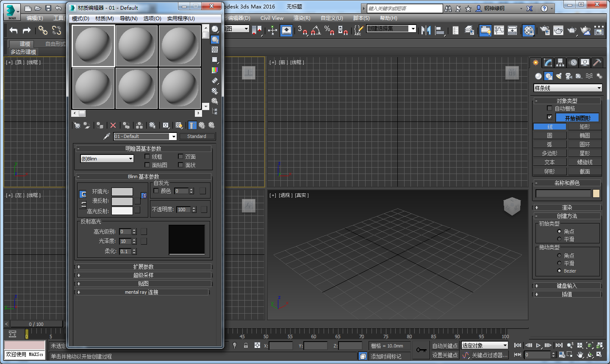Screen dimensions: 610x364
Task: Switch to the Hierarchy panel tab
Action: point(560,63)
